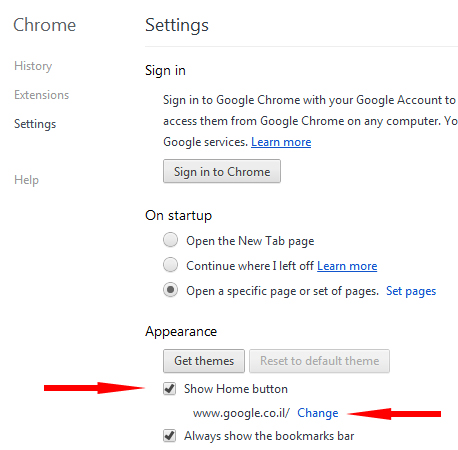Click Reset to default theme button
The image size is (458, 450).
pos(319,361)
